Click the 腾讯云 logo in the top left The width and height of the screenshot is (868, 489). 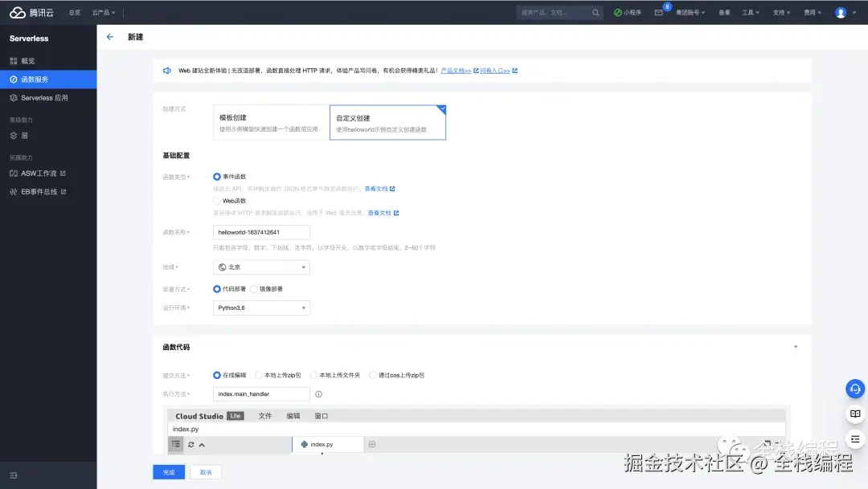pos(31,11)
